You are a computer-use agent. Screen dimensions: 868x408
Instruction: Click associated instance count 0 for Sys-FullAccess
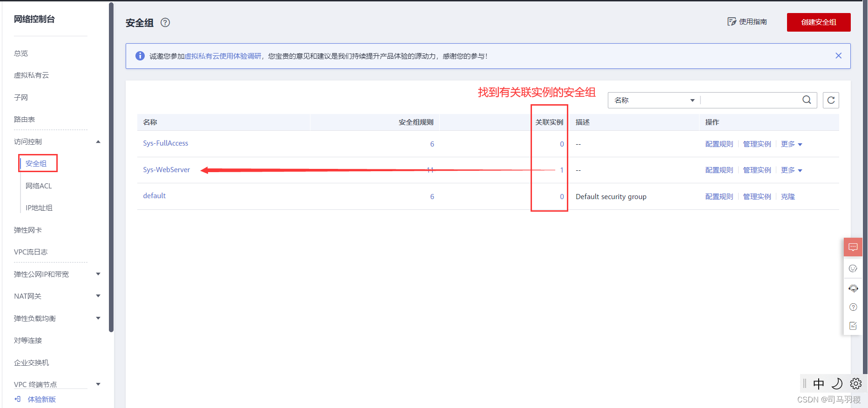pos(562,144)
